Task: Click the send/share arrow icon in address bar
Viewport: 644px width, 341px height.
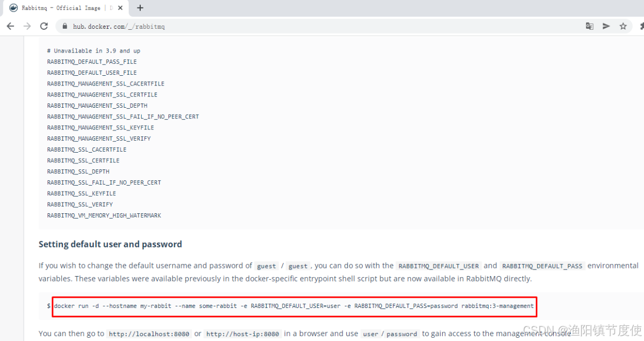Action: [606, 27]
